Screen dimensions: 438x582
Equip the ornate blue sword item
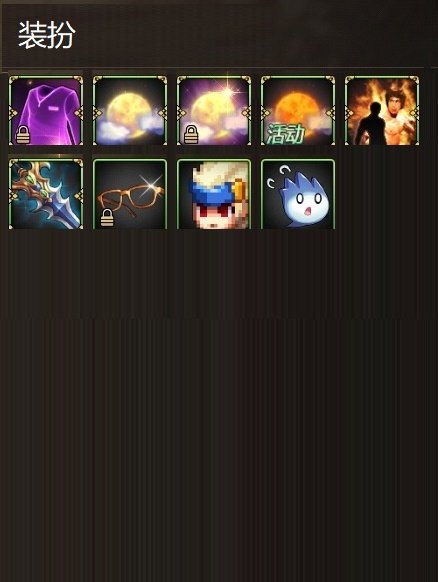click(x=46, y=194)
